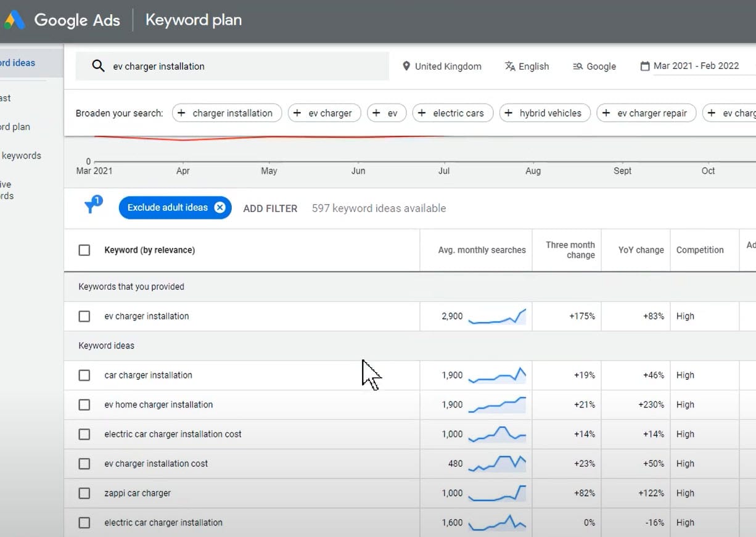Click the Google Ads title text
This screenshot has width=756, height=537.
point(77,20)
